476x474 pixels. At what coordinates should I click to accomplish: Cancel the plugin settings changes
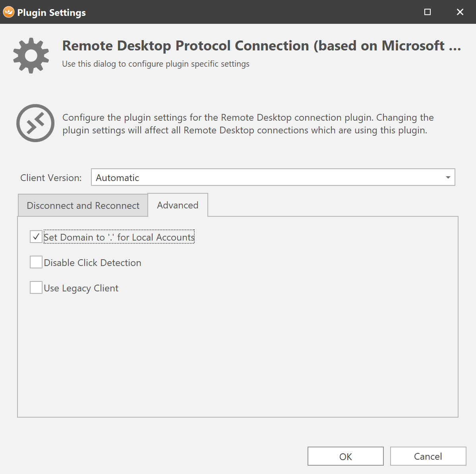coord(428,456)
